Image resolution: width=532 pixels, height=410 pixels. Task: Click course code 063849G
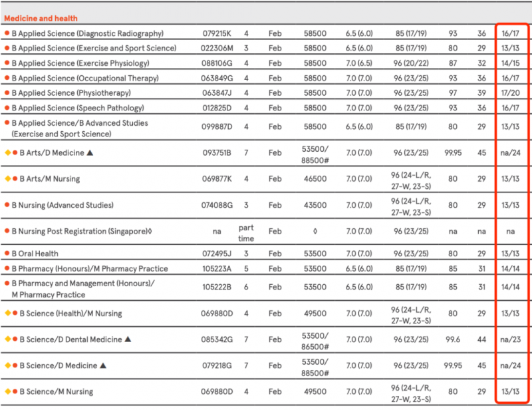click(217, 78)
